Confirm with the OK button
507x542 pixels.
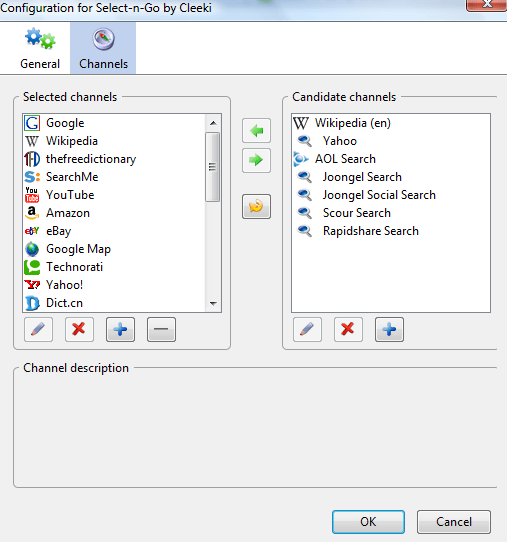tap(368, 522)
